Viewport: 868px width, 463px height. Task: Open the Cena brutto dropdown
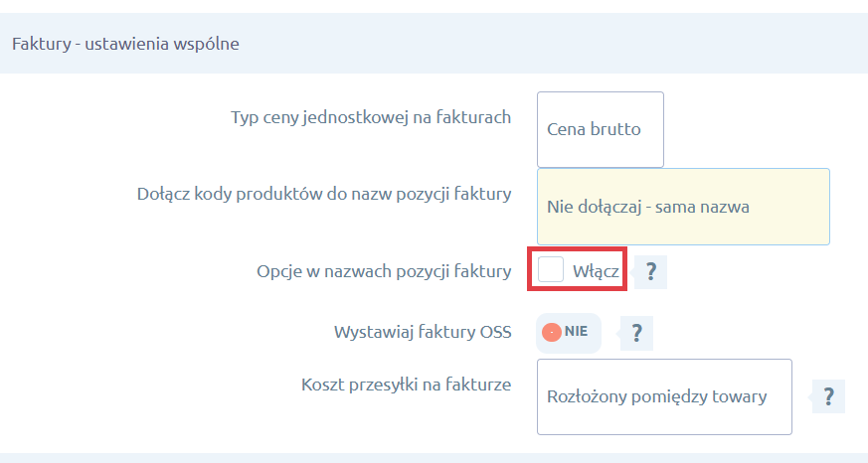coord(601,130)
